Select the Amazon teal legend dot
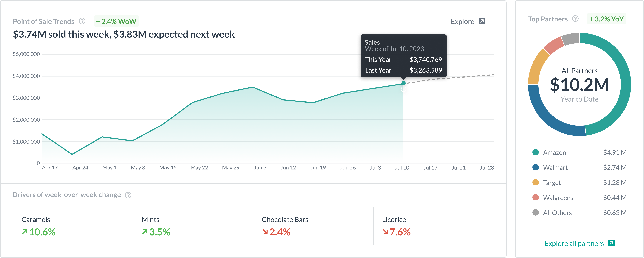Image resolution: width=644 pixels, height=258 pixels. [x=535, y=152]
